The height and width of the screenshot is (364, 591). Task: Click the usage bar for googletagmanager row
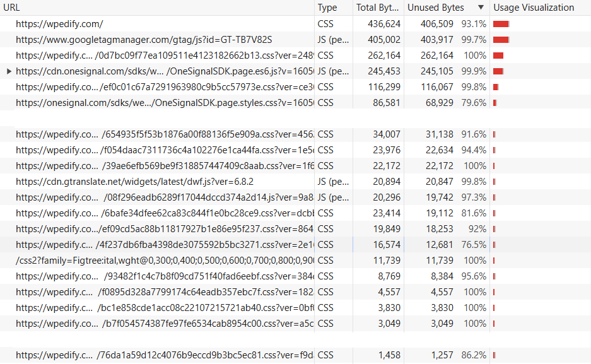[x=501, y=40]
